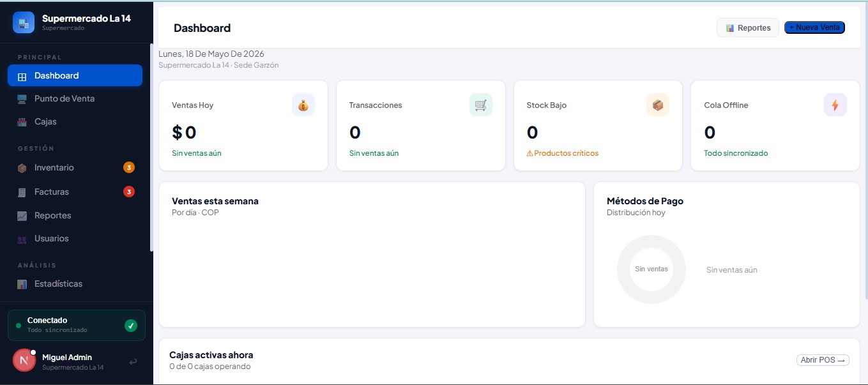The image size is (868, 385).
Task: Click the green sync checkmark icon
Action: click(x=131, y=326)
